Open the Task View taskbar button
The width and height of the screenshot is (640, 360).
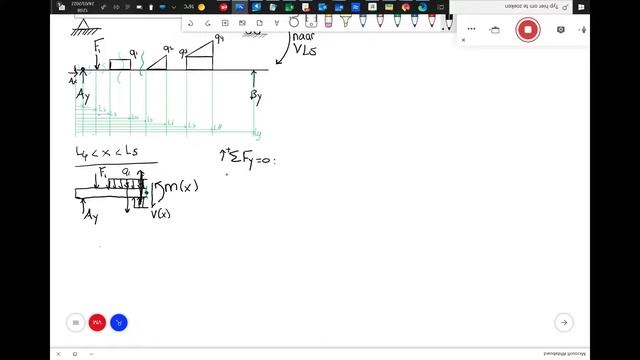(440, 7)
